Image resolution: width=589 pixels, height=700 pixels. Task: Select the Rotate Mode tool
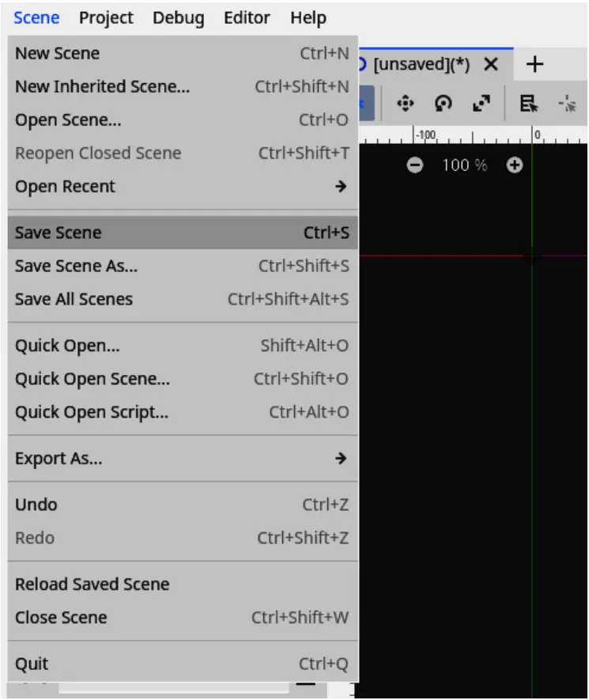[444, 104]
